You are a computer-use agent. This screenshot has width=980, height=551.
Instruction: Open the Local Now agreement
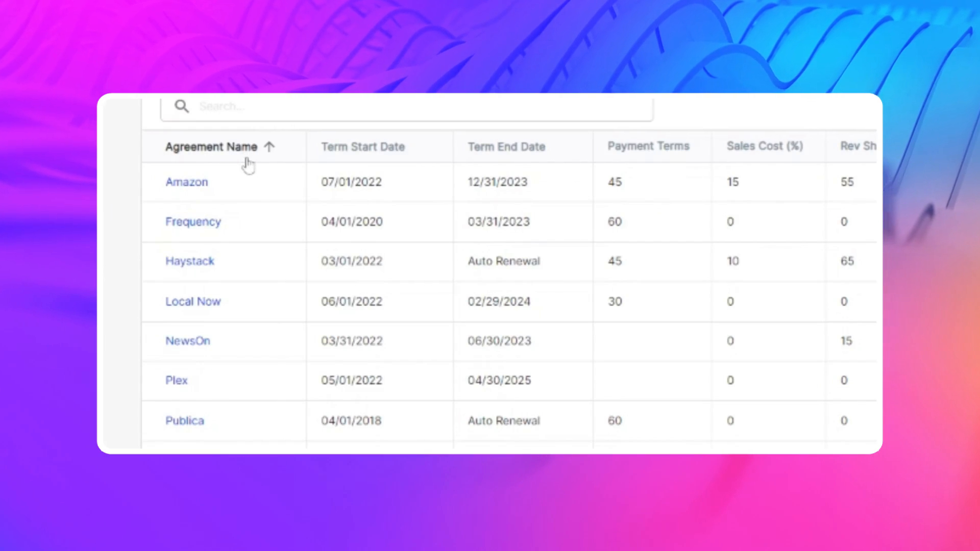tap(193, 301)
